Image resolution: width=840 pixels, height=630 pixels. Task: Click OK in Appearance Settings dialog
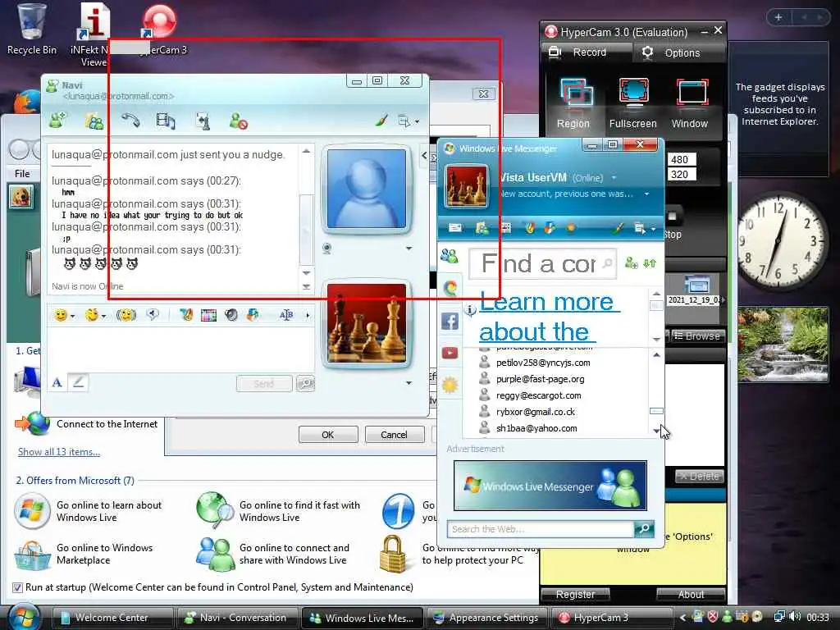click(x=328, y=435)
